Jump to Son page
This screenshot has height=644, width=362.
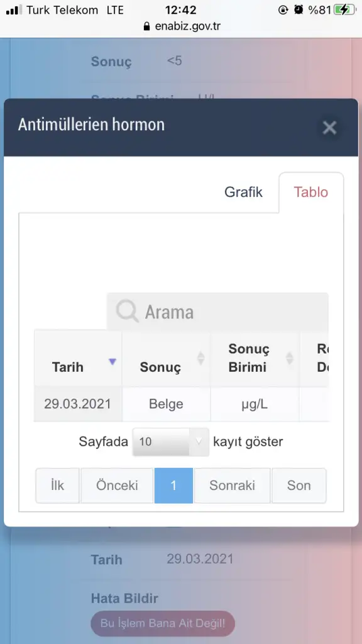299,486
